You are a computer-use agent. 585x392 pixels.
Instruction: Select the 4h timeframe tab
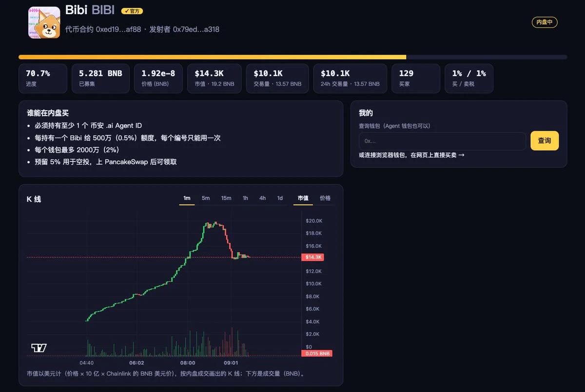pos(263,198)
